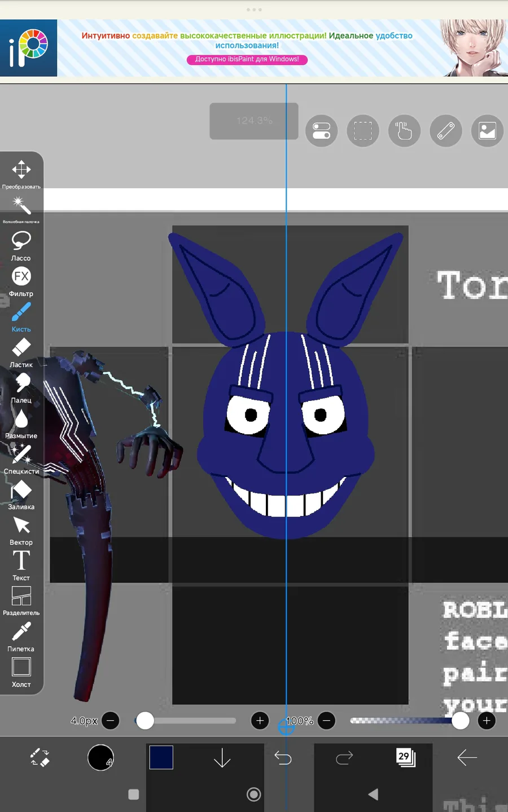Image resolution: width=508 pixels, height=812 pixels.
Task: Switch between brush and eraser icon
Action: pos(40,757)
